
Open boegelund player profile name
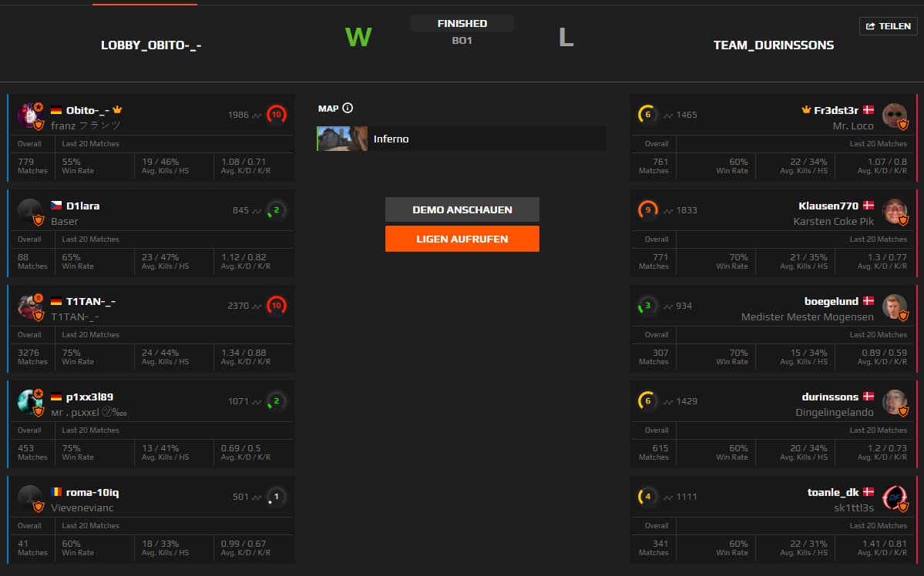832,301
